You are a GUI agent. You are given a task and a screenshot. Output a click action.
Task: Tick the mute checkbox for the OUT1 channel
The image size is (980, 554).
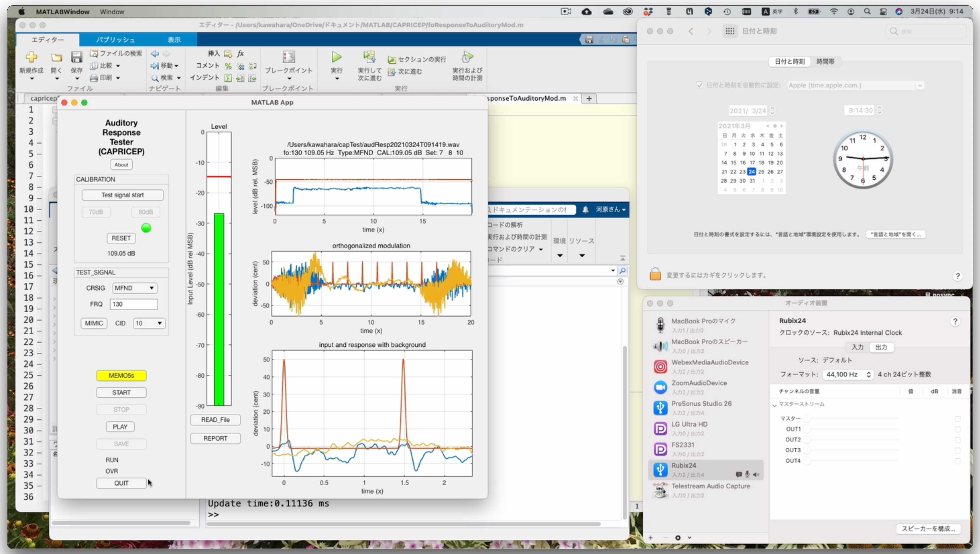958,429
